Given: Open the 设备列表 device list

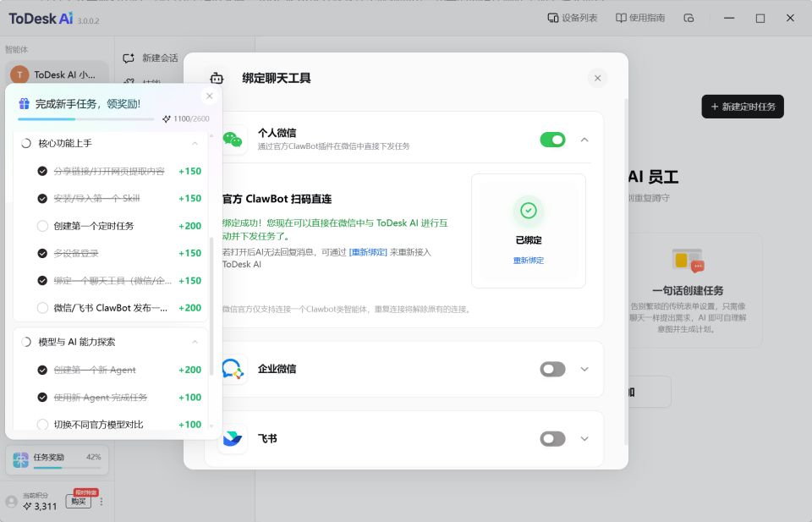Looking at the screenshot, I should pos(573,18).
